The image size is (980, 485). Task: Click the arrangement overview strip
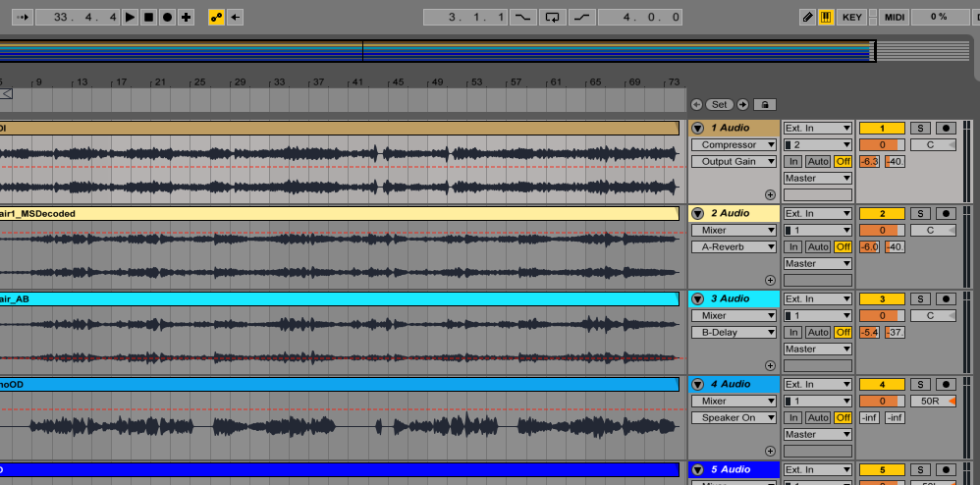pos(438,51)
